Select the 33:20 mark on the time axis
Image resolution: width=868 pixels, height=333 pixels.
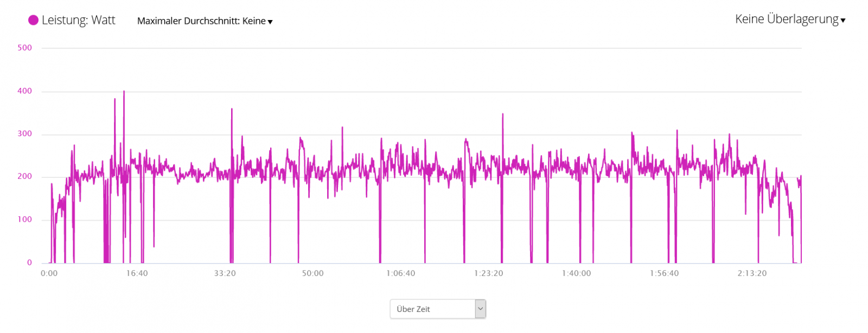point(225,273)
